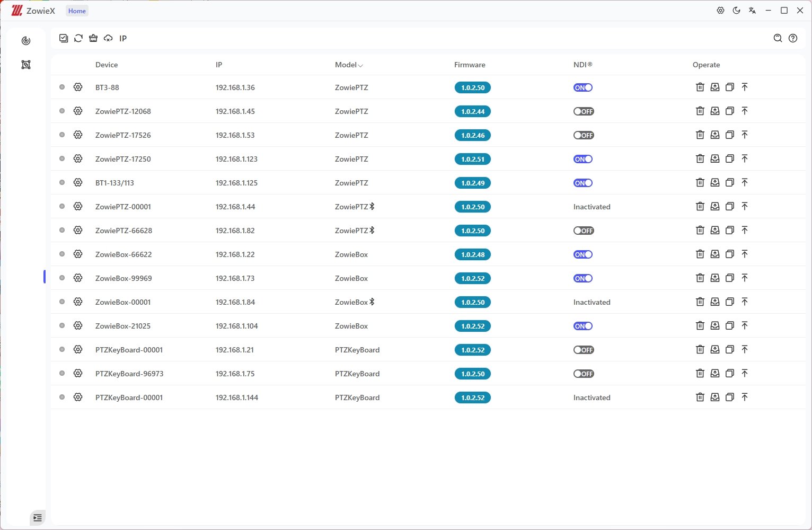Select the Home tab
The width and height of the screenshot is (812, 530).
(x=77, y=11)
